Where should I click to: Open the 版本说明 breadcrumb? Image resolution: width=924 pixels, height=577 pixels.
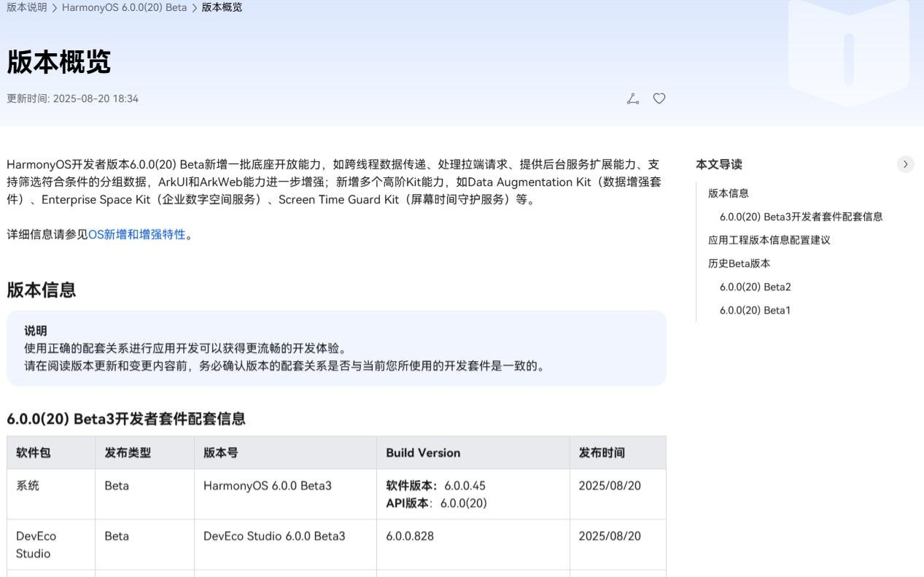[x=27, y=7]
